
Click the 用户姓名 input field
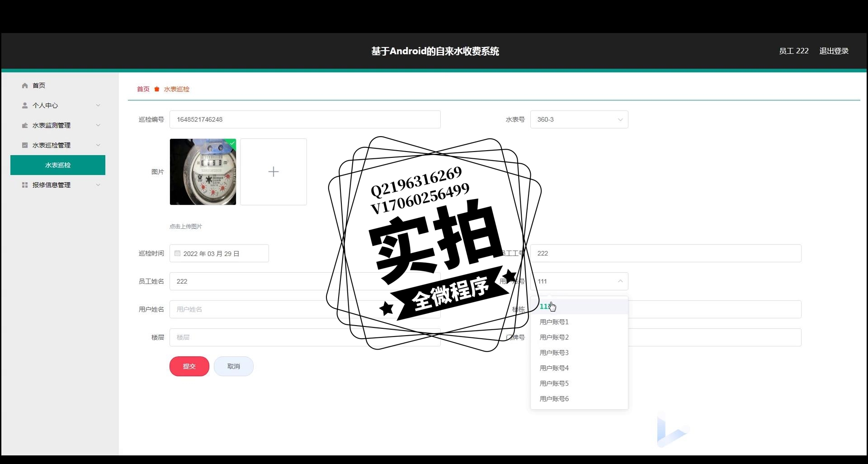tap(305, 309)
